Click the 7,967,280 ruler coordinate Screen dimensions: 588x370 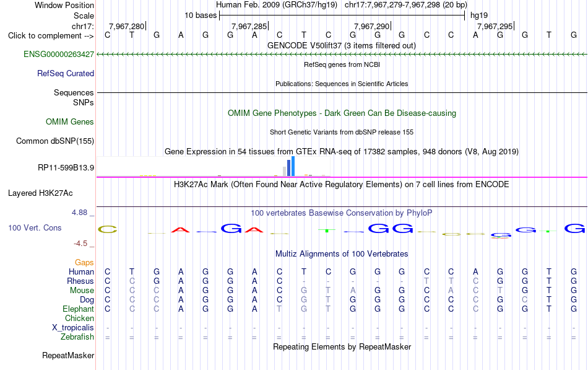coord(126,26)
